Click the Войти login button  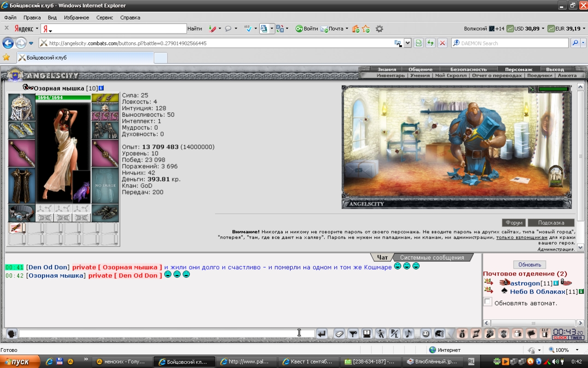pos(307,29)
